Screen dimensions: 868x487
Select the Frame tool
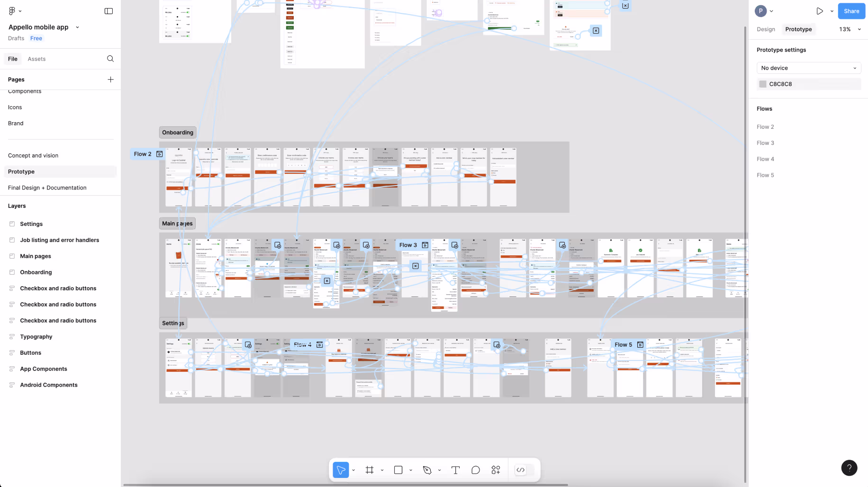click(x=370, y=470)
